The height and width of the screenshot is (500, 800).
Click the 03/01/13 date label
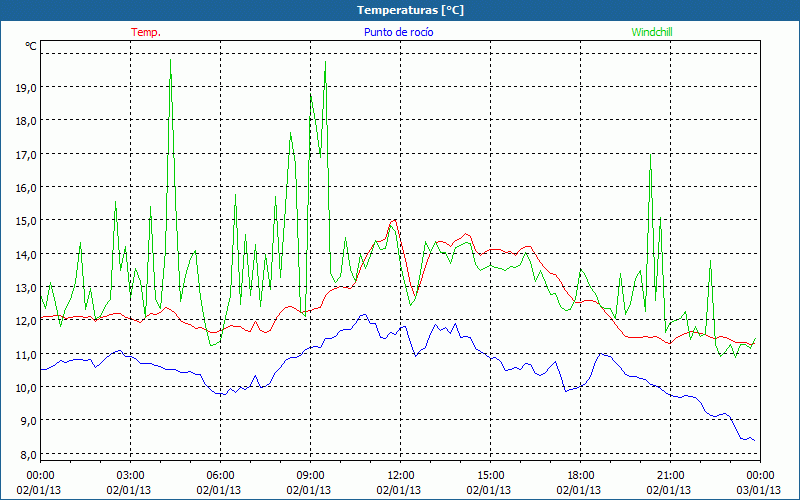pyautogui.click(x=759, y=490)
